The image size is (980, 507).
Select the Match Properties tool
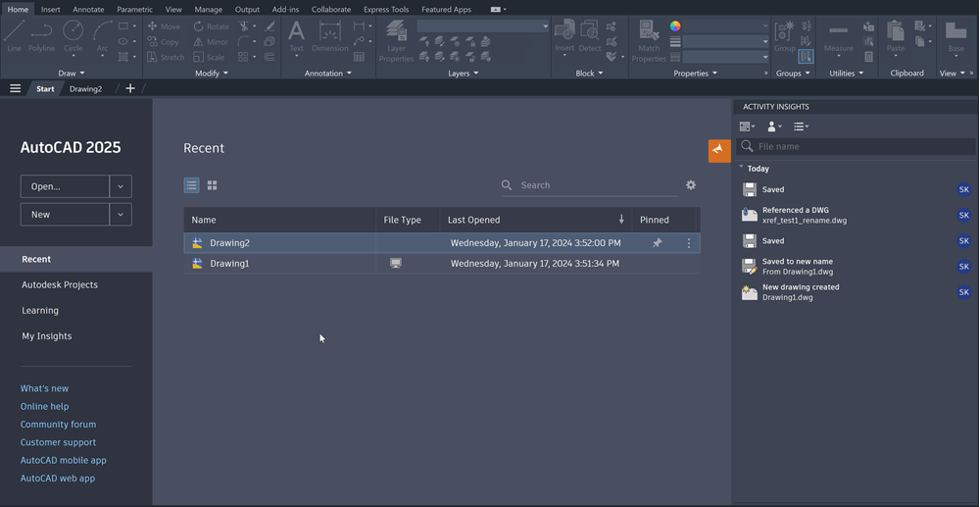tap(649, 39)
